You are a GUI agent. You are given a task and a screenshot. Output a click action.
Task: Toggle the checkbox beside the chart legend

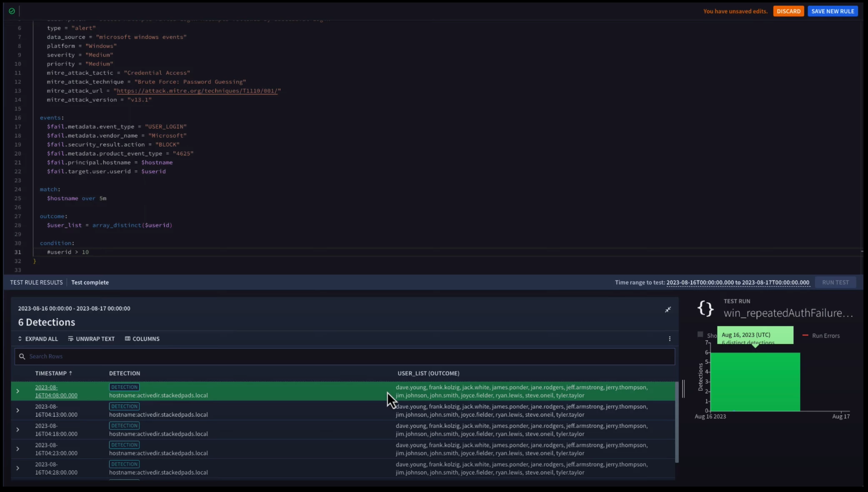700,335
